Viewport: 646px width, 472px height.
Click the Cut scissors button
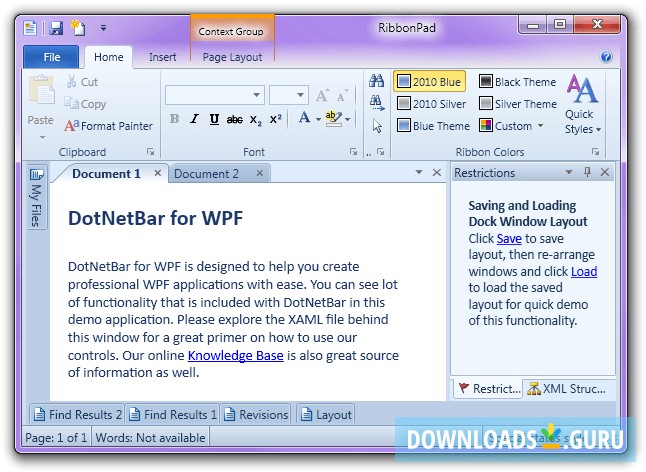[82, 82]
